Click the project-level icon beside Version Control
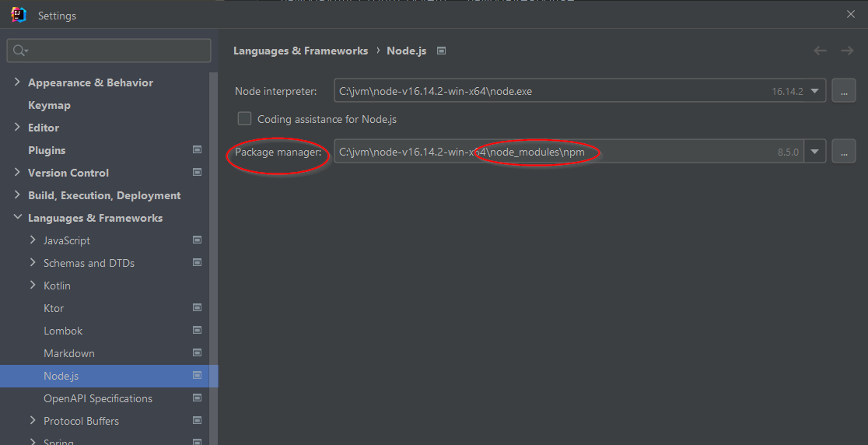868x445 pixels. tap(197, 172)
